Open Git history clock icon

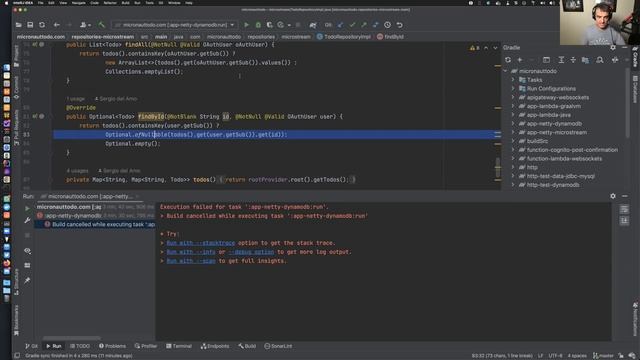(x=387, y=25)
